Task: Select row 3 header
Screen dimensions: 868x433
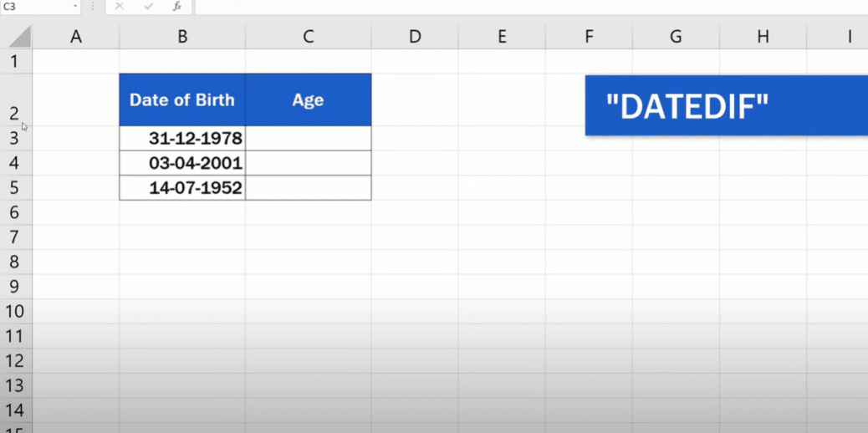Action: 16,139
